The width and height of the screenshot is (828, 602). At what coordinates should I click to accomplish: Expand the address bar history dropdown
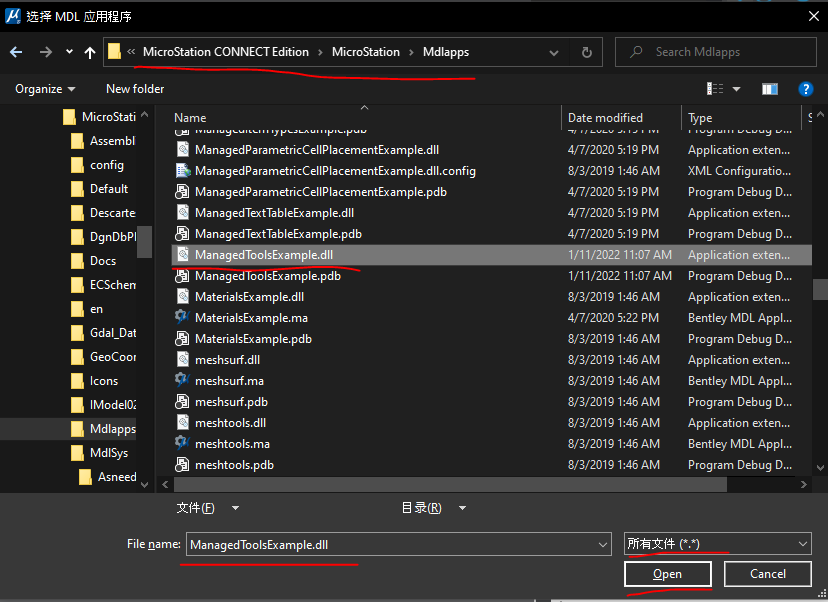pyautogui.click(x=554, y=52)
